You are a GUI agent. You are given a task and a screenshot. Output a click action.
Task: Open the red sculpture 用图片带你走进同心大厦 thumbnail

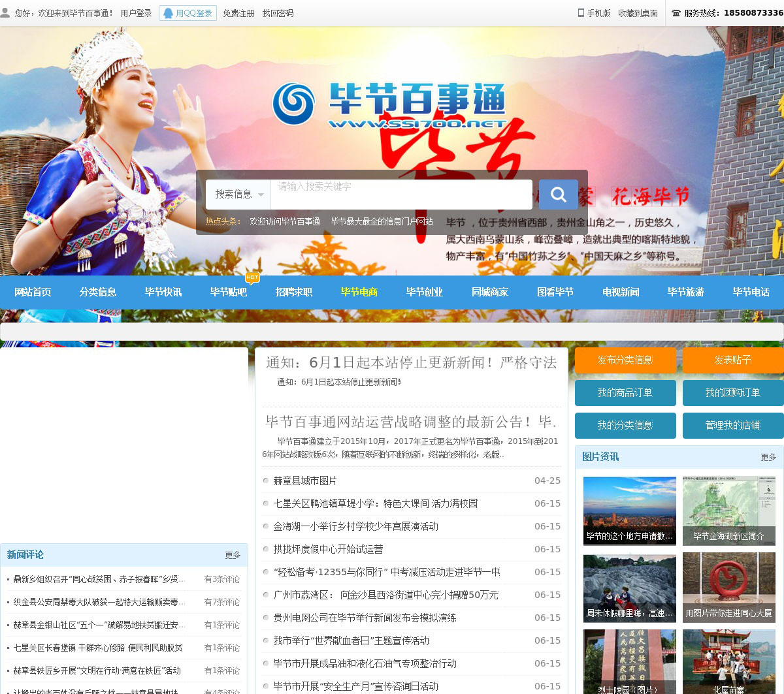[729, 587]
